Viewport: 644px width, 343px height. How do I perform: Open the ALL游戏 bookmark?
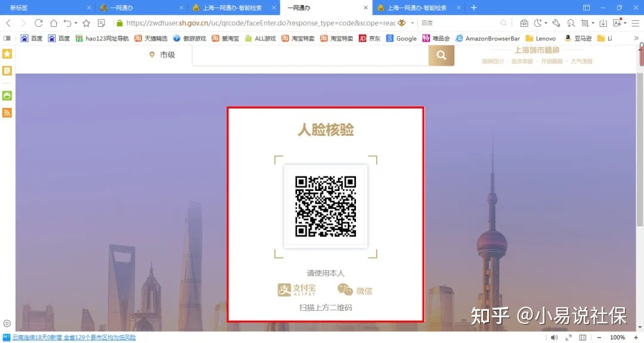pyautogui.click(x=260, y=38)
